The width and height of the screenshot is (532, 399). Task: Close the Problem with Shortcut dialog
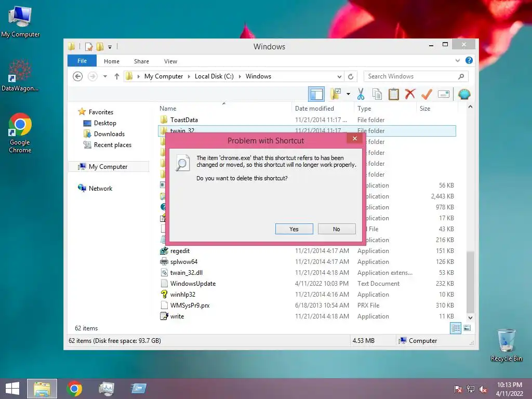pos(354,138)
